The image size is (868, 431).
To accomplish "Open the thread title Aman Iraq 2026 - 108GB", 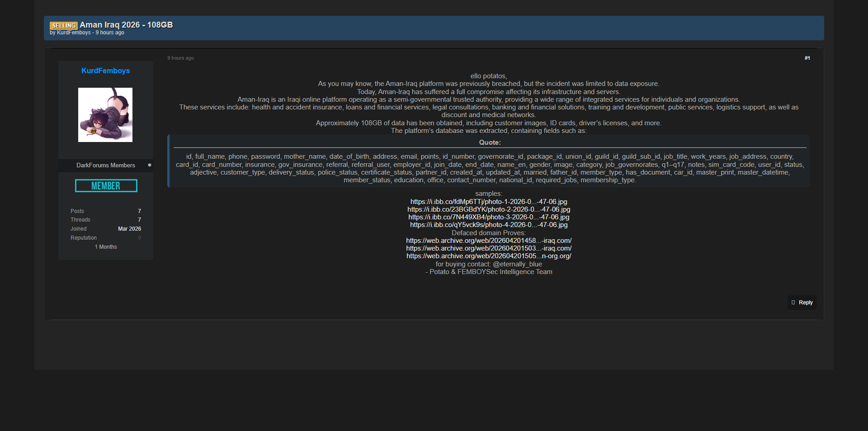I will click(x=126, y=25).
